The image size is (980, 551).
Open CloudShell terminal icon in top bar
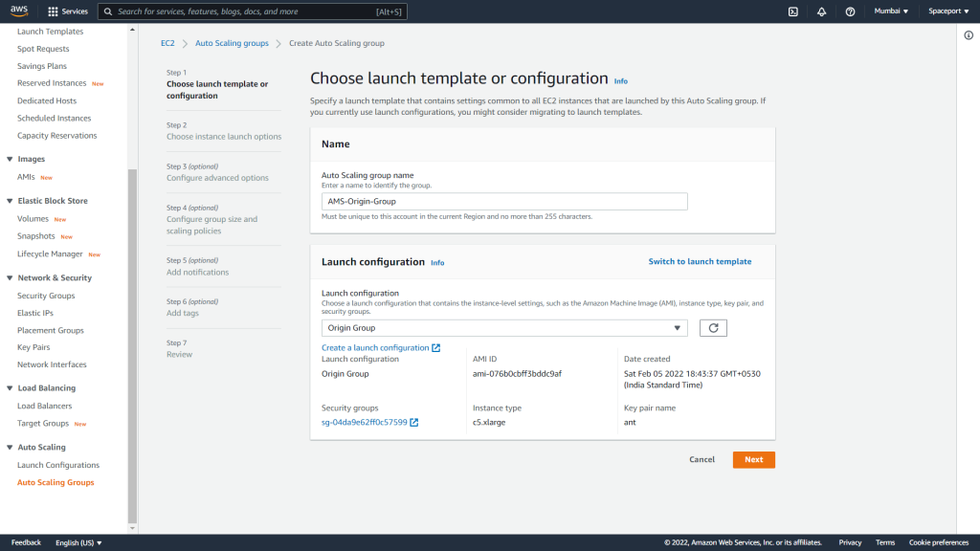pos(793,11)
